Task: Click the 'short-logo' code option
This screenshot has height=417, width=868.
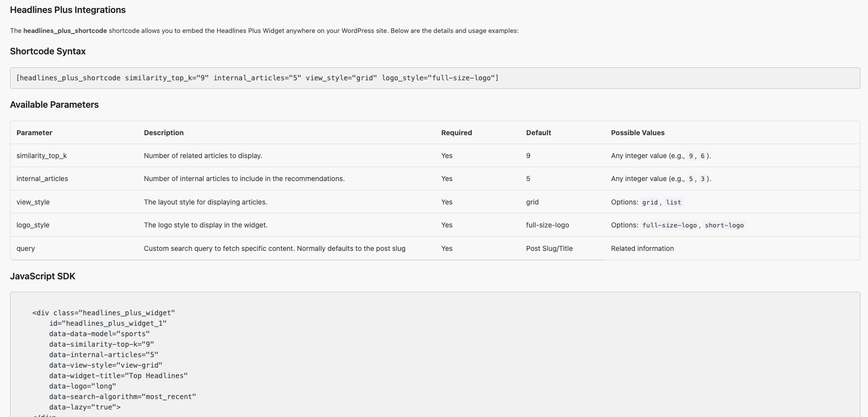Action: pos(724,225)
